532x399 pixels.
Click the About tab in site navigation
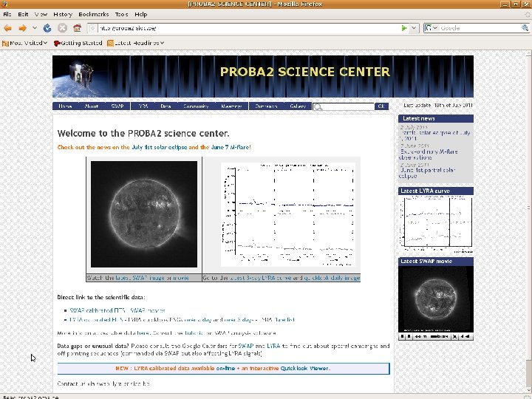(92, 106)
